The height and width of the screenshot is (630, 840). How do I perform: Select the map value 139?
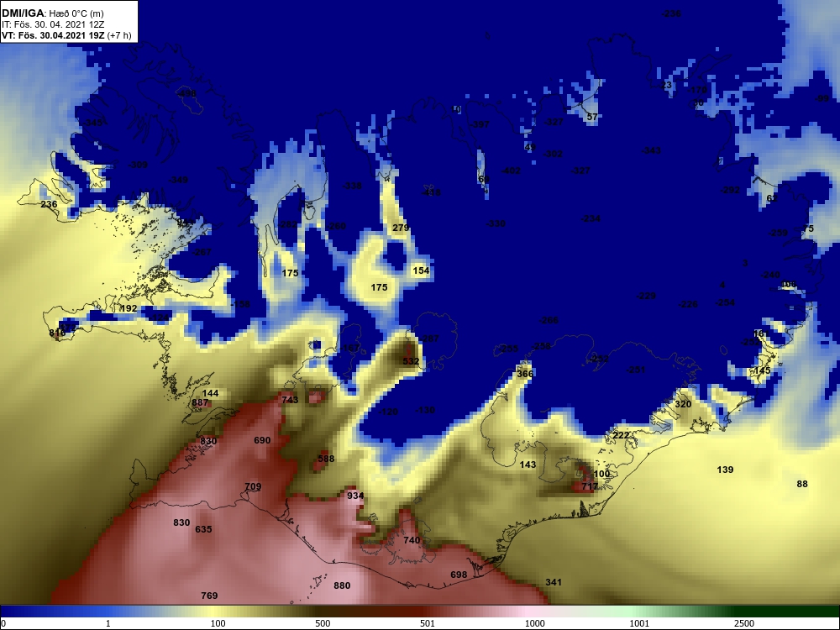coord(725,470)
